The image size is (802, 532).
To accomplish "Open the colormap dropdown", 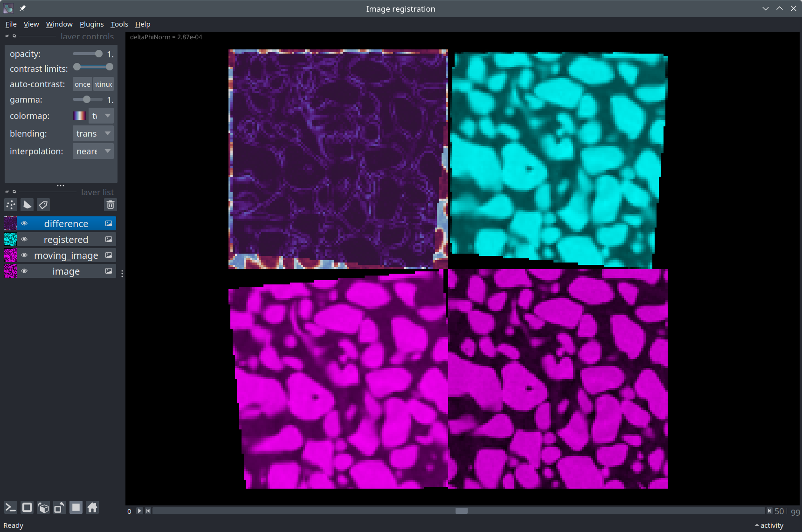I will click(101, 116).
